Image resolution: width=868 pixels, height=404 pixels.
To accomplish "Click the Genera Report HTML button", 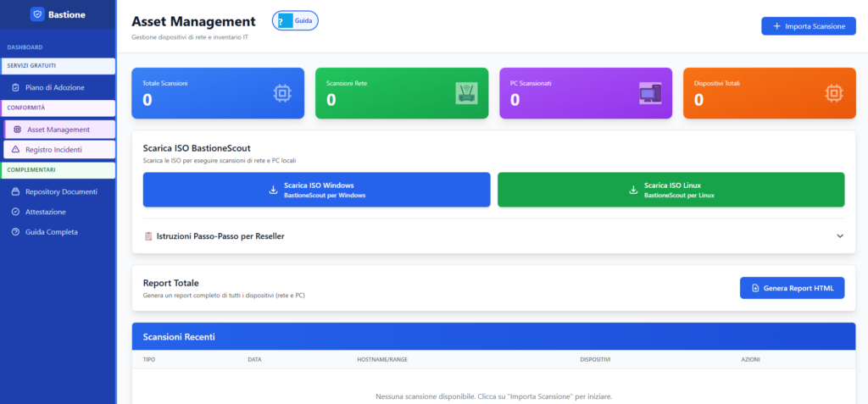I will click(792, 288).
